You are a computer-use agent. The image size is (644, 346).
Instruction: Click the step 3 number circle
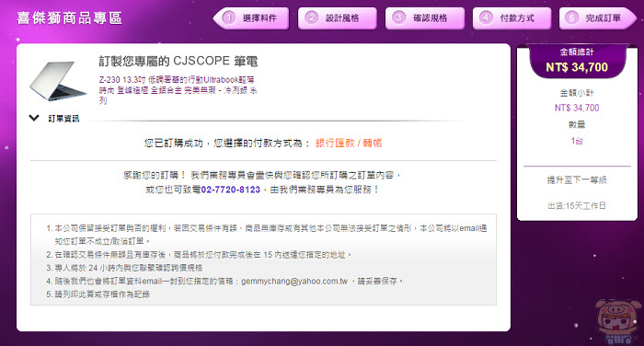(398, 17)
